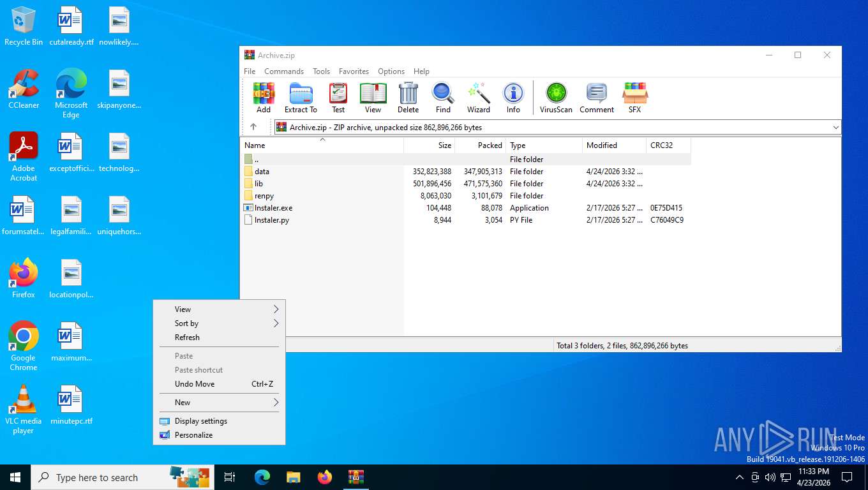Select the parent folder '..' row
868x490 pixels.
tap(466, 160)
